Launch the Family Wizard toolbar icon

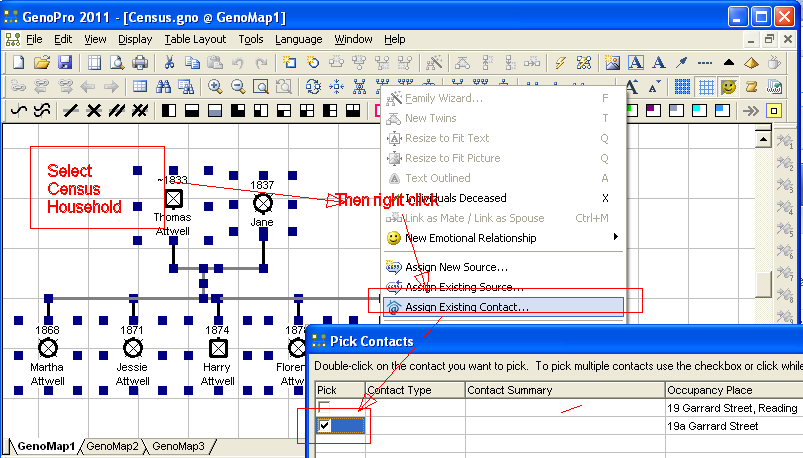coord(434,63)
